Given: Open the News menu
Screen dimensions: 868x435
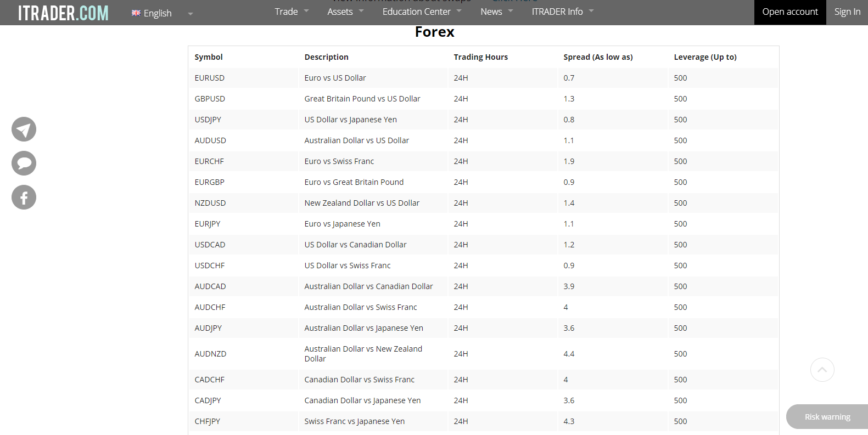Looking at the screenshot, I should point(496,12).
